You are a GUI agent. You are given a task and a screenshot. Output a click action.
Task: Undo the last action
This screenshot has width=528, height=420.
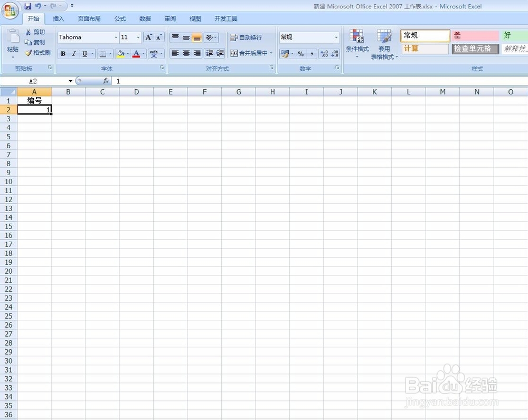click(38, 6)
